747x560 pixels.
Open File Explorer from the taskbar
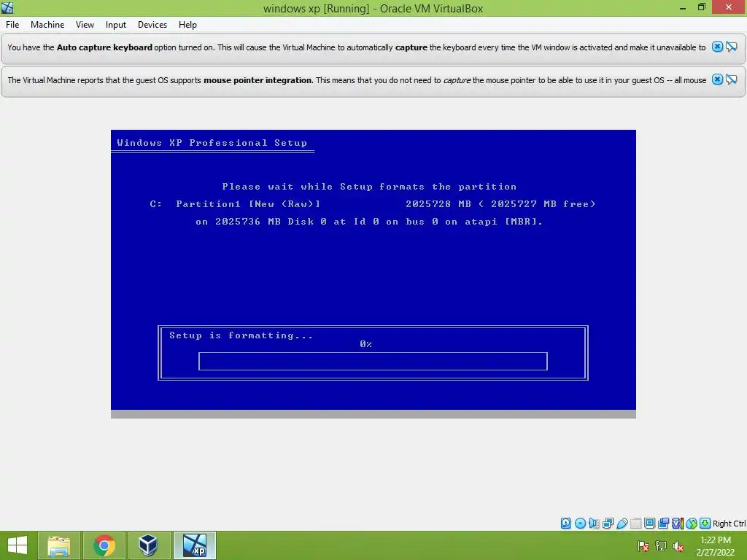[x=58, y=545]
